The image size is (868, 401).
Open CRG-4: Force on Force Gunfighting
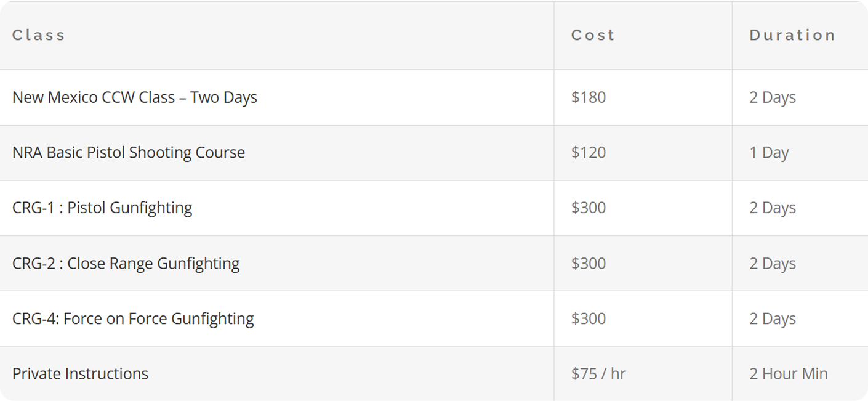click(x=133, y=319)
